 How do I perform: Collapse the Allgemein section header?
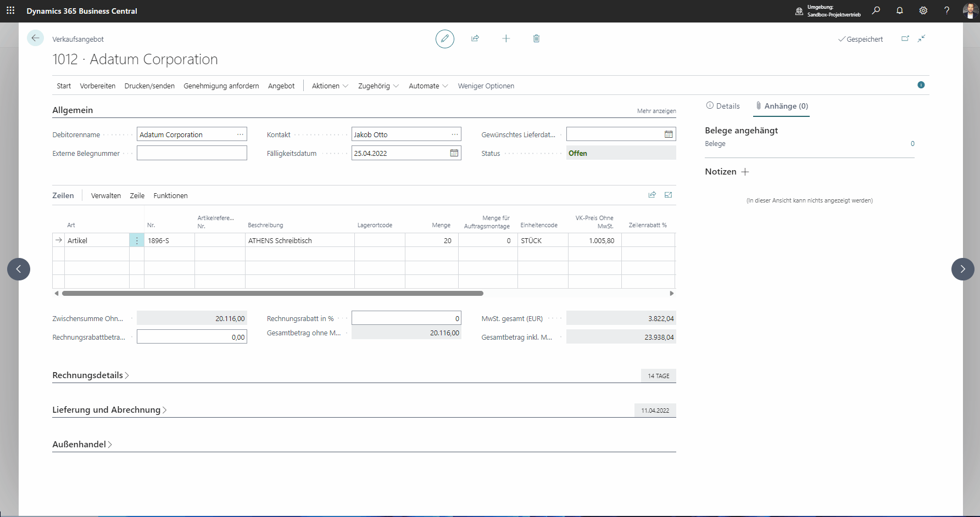pyautogui.click(x=73, y=110)
